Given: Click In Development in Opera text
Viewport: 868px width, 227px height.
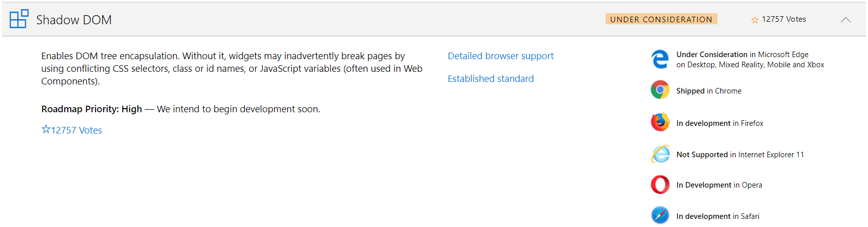Looking at the screenshot, I should (x=719, y=185).
